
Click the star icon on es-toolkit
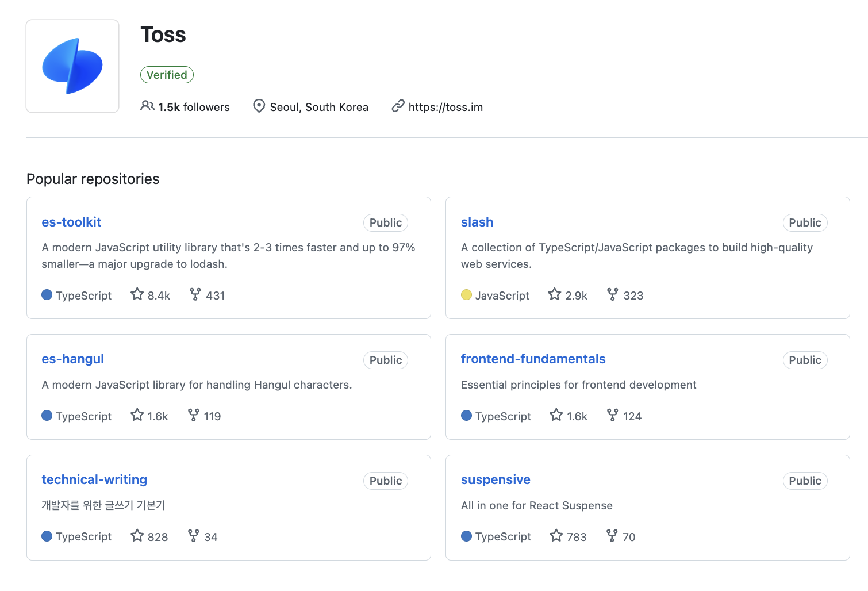pos(137,294)
